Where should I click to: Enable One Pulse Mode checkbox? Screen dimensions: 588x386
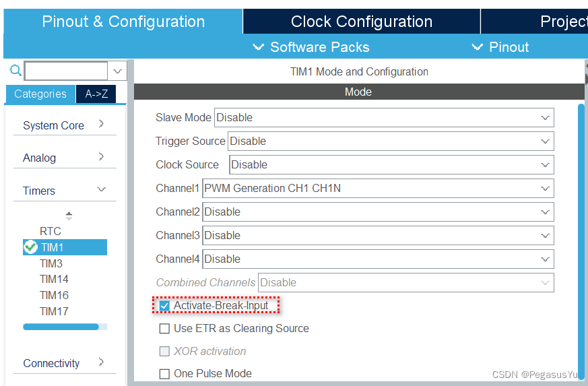point(165,374)
